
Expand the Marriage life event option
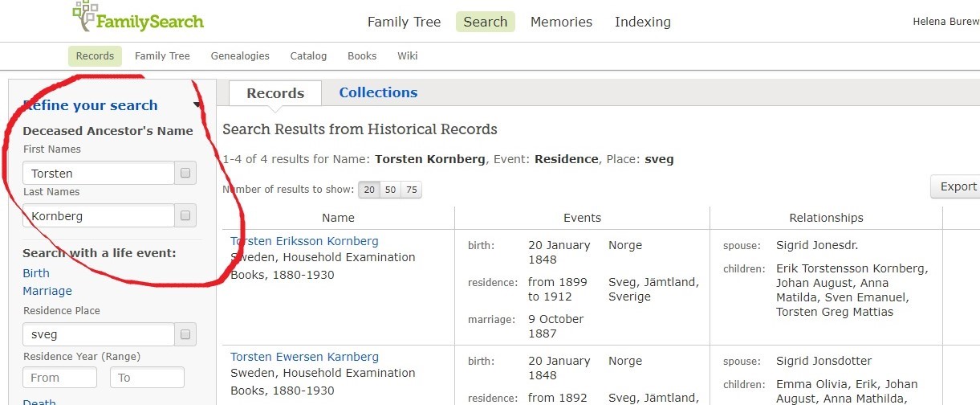[x=47, y=291]
